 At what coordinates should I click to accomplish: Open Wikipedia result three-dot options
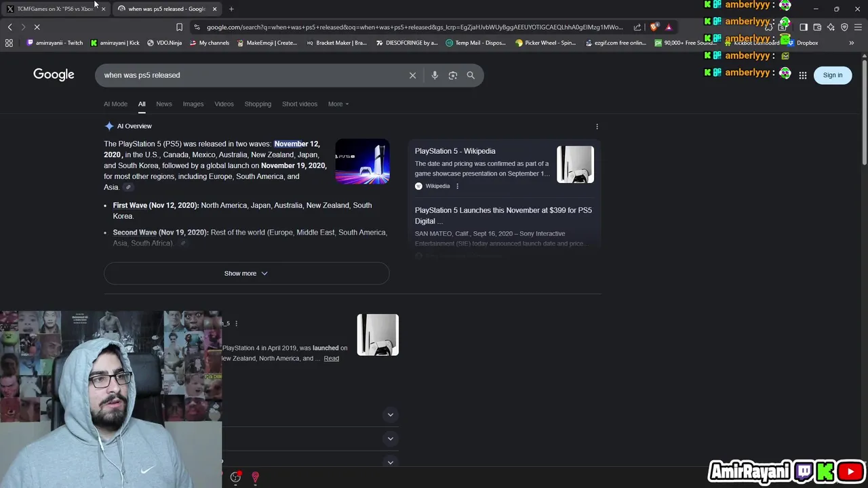[x=457, y=186]
